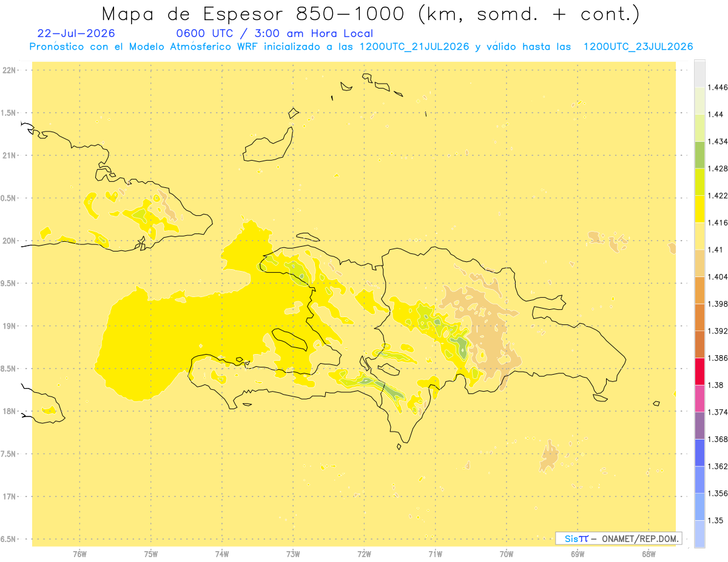Click the 74W longitude axis label
The height and width of the screenshot is (562, 728).
click(222, 554)
